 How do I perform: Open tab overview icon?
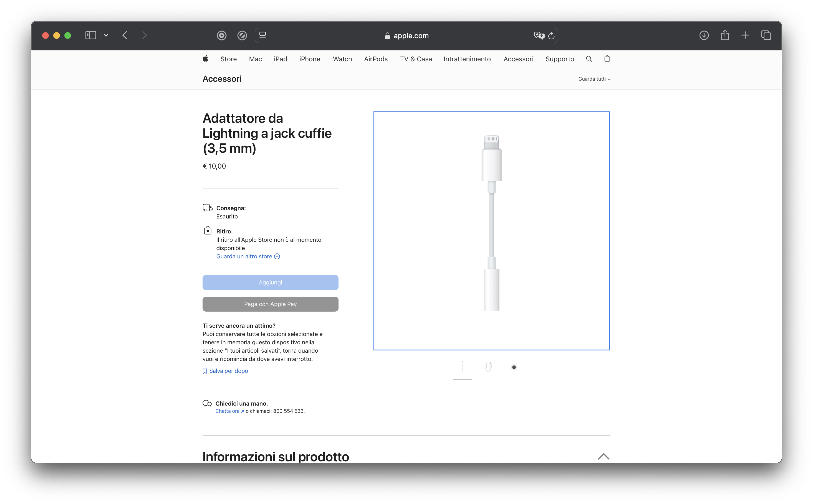point(766,35)
